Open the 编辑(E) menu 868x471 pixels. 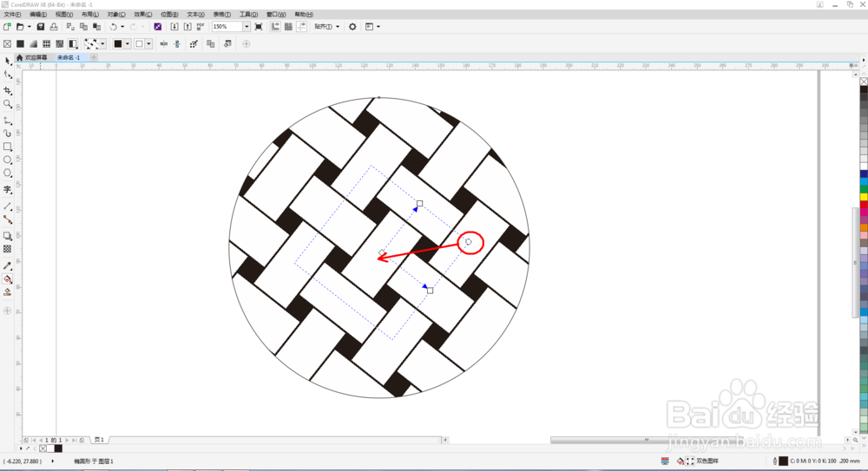click(38, 15)
